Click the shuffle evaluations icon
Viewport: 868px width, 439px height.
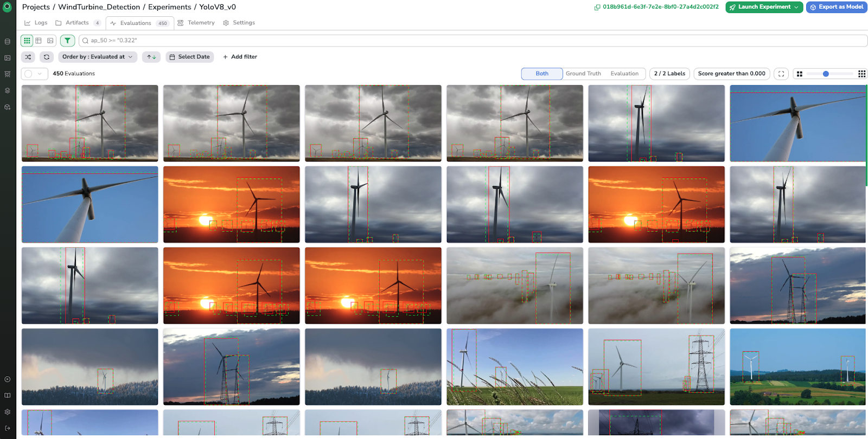28,57
